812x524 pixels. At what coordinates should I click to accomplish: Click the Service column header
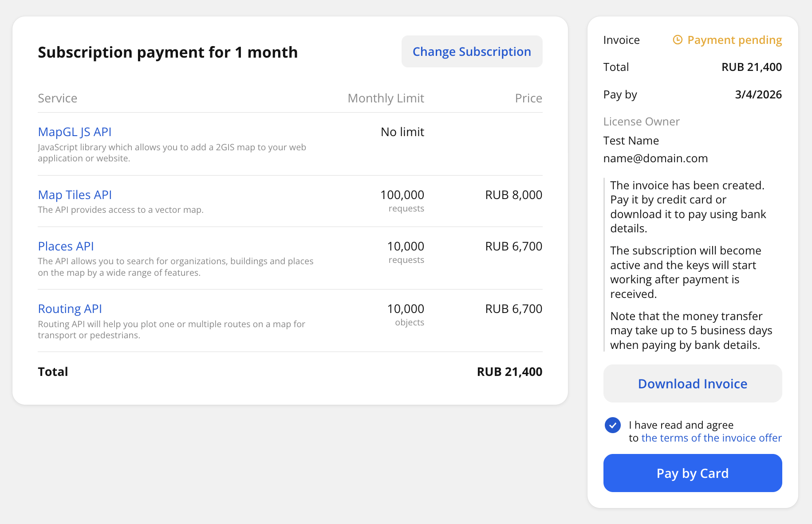57,98
